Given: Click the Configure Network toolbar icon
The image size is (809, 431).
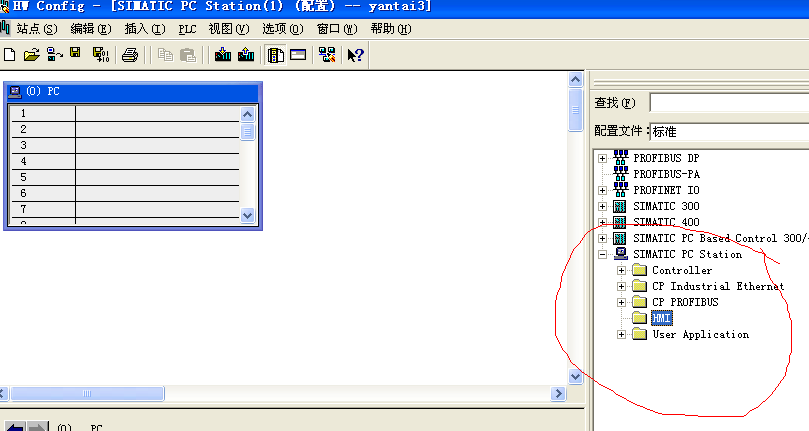Looking at the screenshot, I should tap(327, 55).
